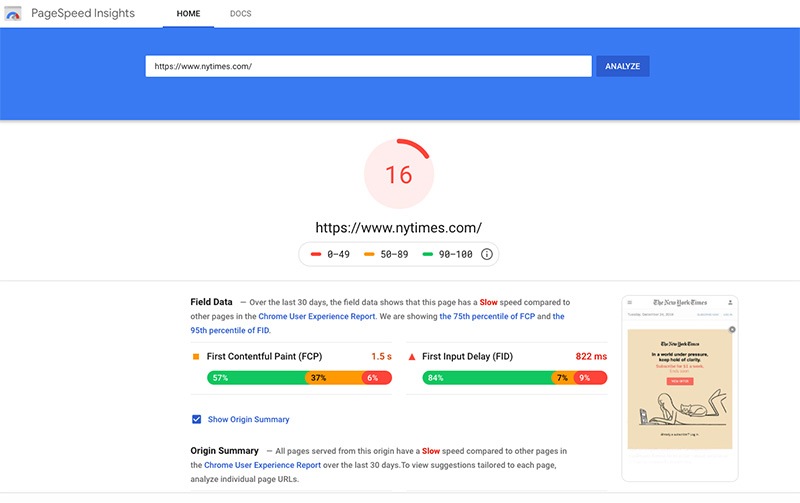
Task: Click the green 90-100 legend swatch
Action: (x=428, y=254)
